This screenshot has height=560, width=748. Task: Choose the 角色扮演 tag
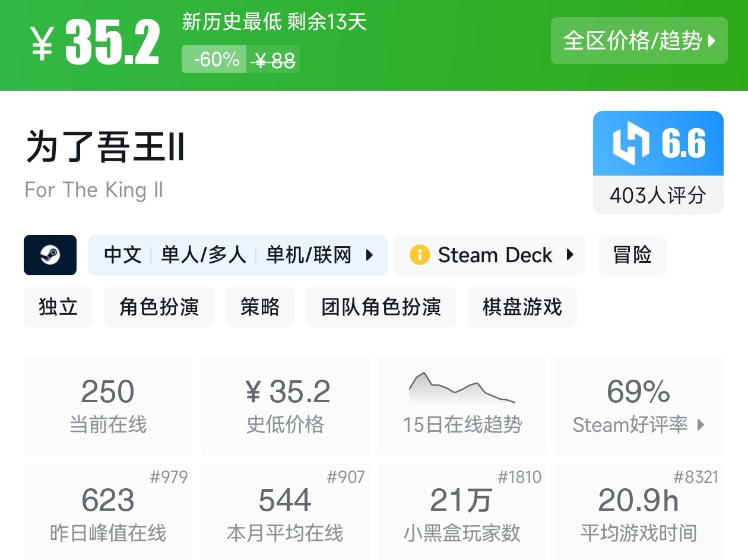tap(159, 307)
